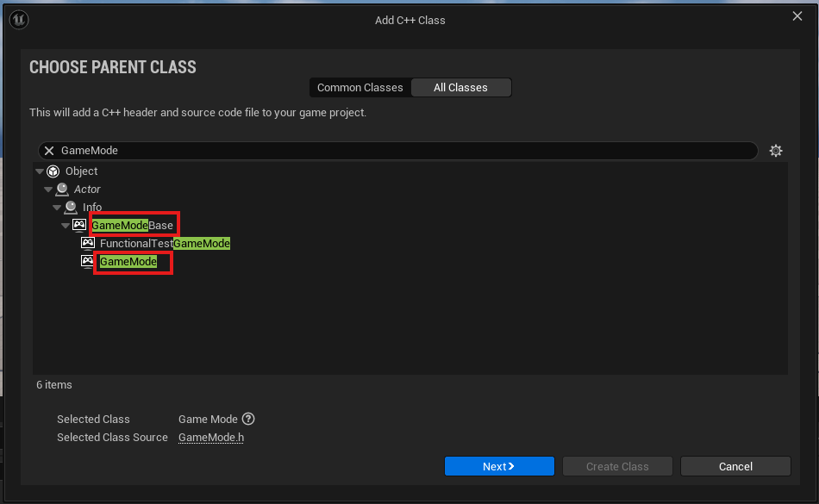
Task: Show help for selected Game Mode class
Action: (x=248, y=419)
